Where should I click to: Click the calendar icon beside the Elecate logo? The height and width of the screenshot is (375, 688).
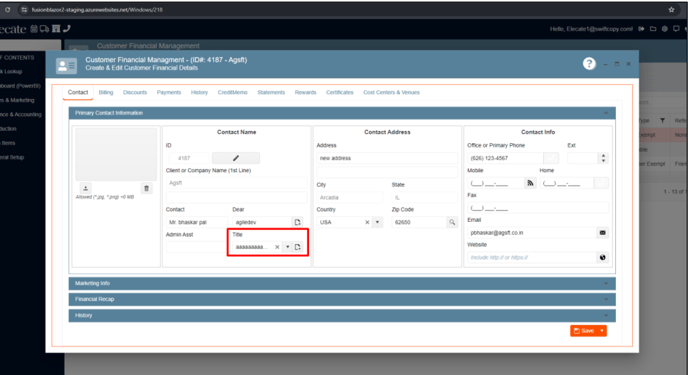(x=34, y=29)
